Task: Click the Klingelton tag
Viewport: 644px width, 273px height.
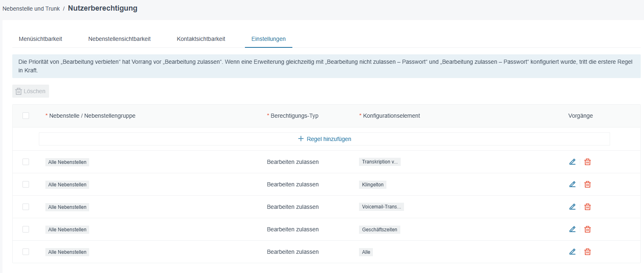Action: pos(373,185)
